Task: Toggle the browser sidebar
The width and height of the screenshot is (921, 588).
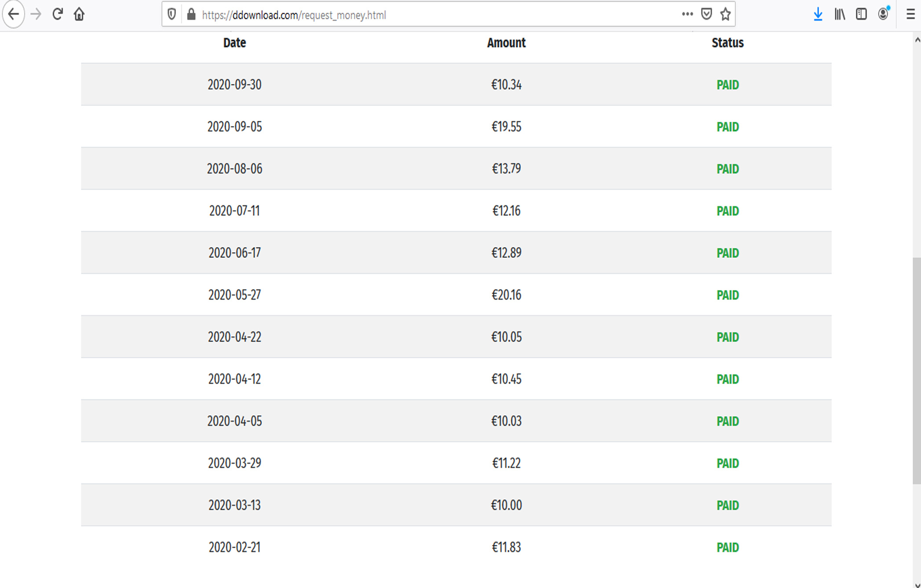Action: click(x=861, y=15)
